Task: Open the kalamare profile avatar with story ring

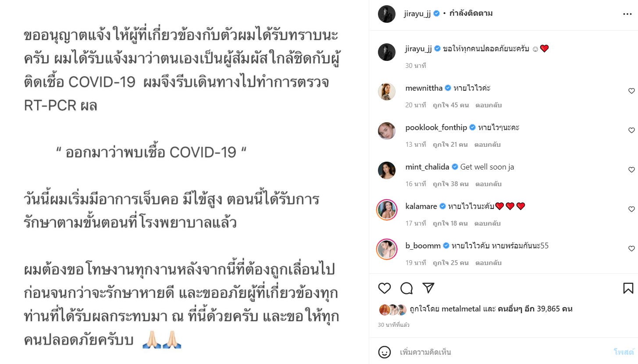Action: [387, 210]
